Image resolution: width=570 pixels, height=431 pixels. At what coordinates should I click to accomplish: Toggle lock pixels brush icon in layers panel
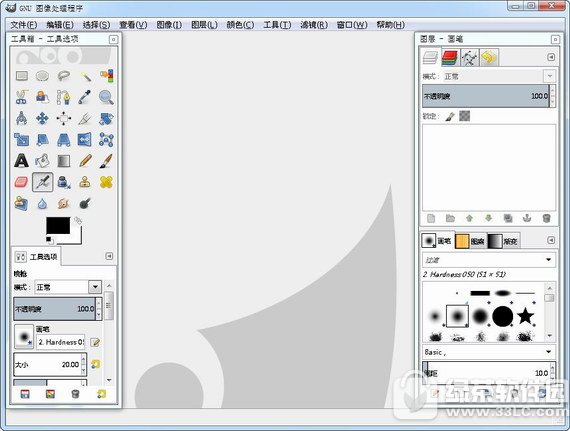click(450, 116)
